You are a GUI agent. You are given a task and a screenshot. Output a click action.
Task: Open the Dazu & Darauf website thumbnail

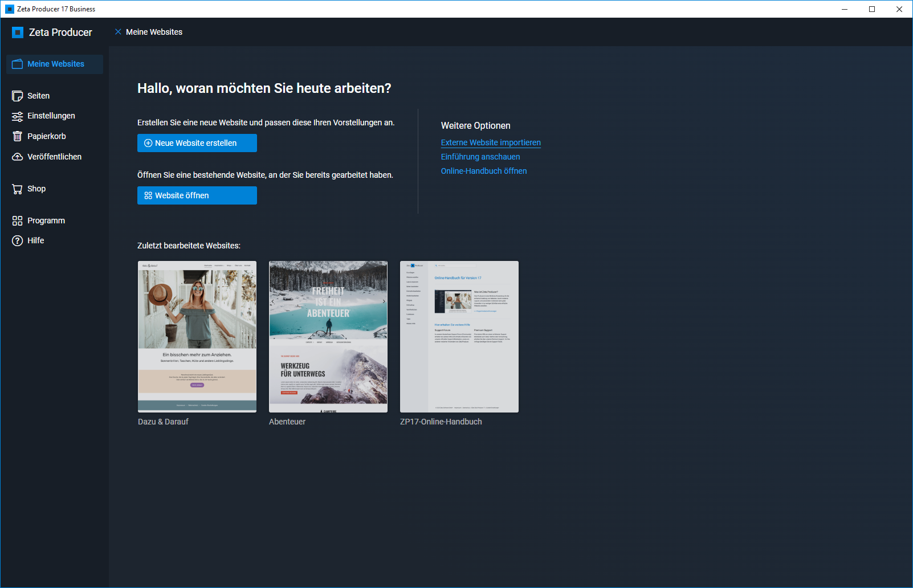197,337
